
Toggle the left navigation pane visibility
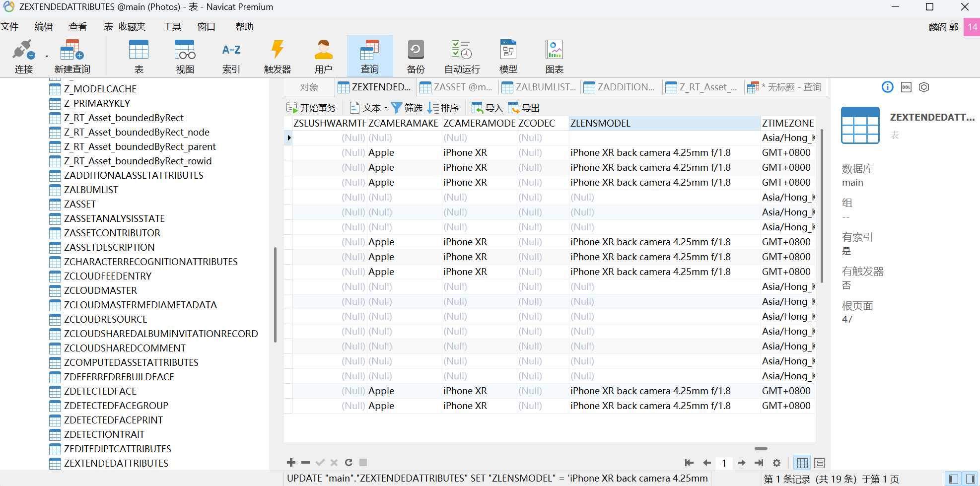point(953,479)
